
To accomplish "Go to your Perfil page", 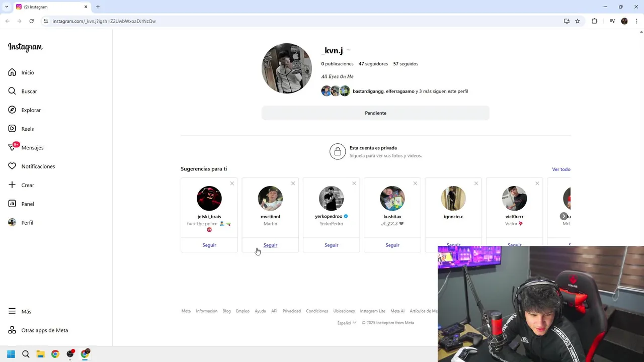I will [21, 223].
